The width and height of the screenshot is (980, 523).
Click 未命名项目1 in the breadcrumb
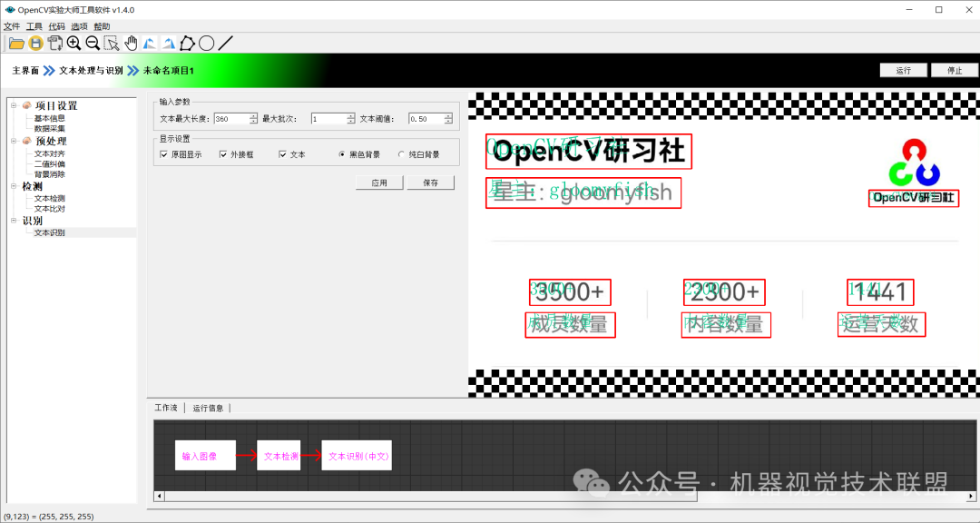tap(169, 71)
